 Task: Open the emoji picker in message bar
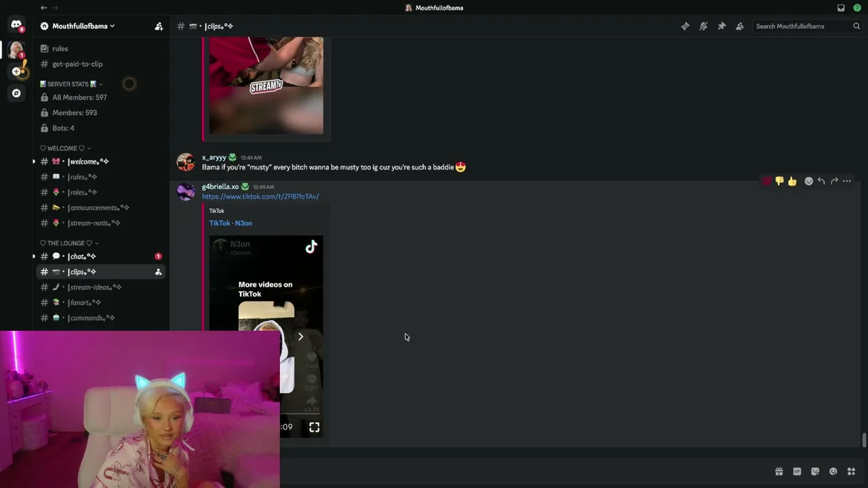[833, 472]
